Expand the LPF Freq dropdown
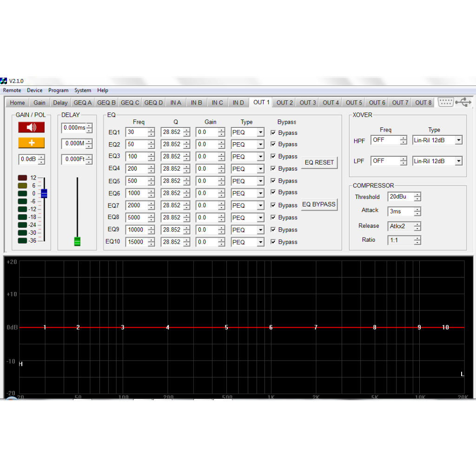 coord(403,160)
